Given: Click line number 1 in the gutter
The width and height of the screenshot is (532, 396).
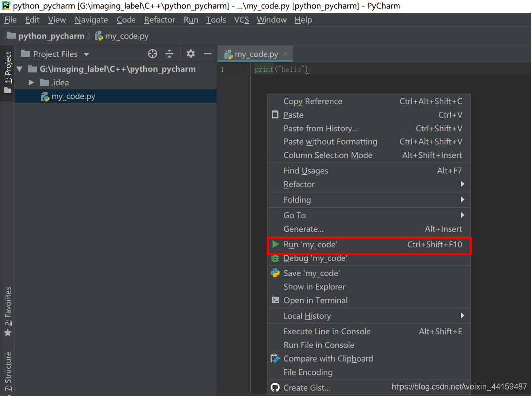Looking at the screenshot, I should pos(222,70).
